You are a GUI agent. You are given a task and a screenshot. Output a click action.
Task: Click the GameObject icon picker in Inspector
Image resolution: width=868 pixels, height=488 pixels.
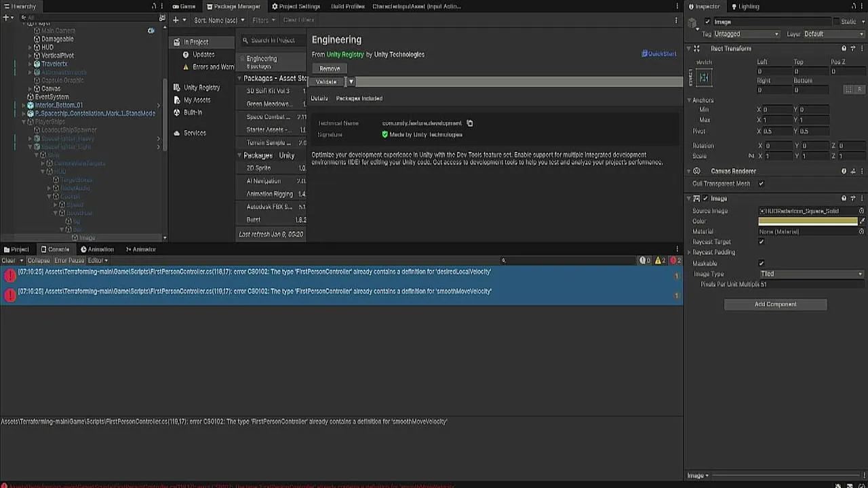click(x=692, y=24)
